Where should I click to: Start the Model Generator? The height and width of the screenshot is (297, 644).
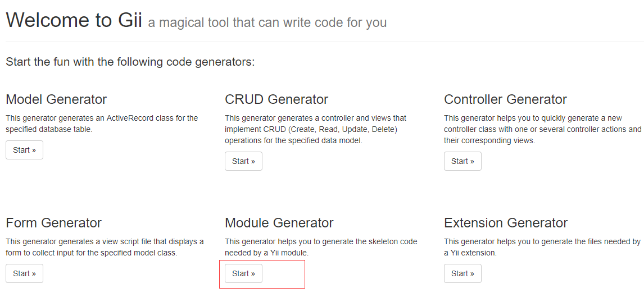pyautogui.click(x=24, y=150)
